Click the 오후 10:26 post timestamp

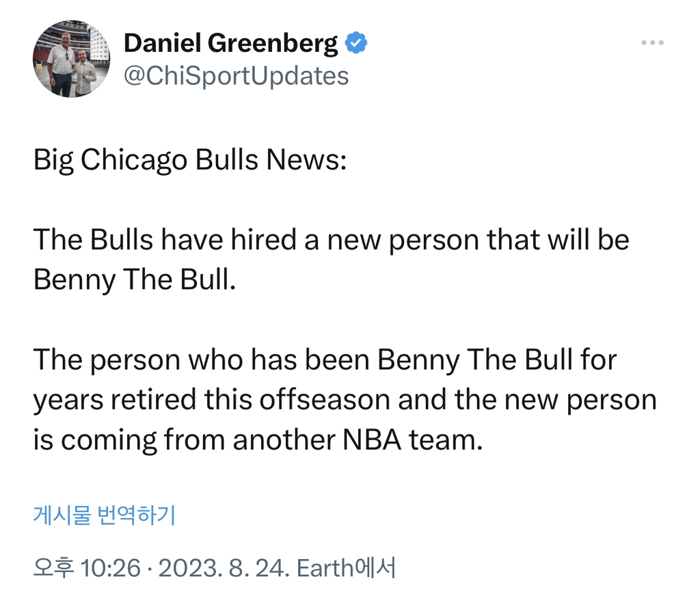coord(87,567)
